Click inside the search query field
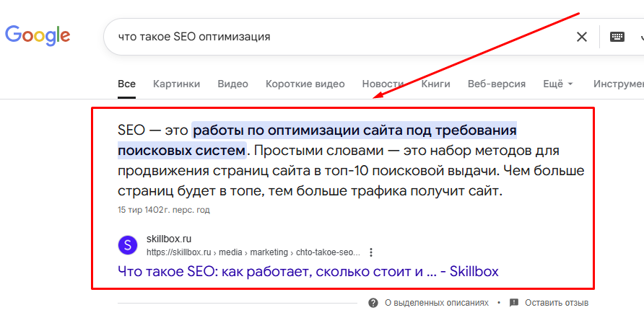Viewport: 644px width, 336px height. coord(336,37)
